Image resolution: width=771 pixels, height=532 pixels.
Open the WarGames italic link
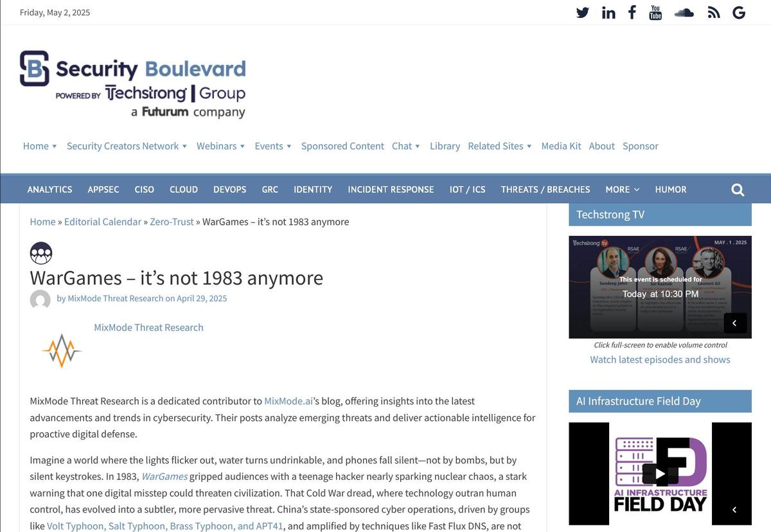pos(164,477)
